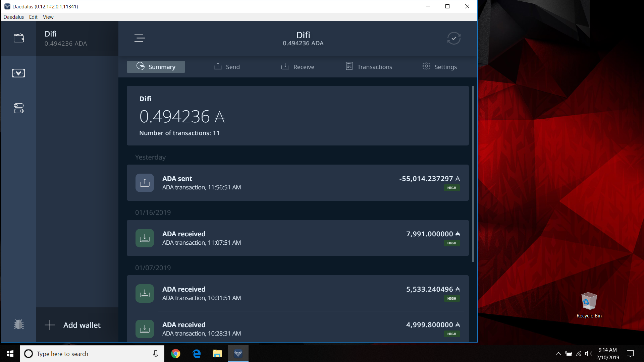
Task: Open the Daedalus menu
Action: pos(14,17)
